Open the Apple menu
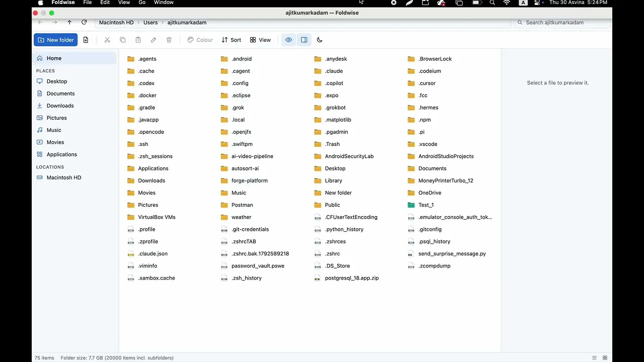The image size is (644, 362). pyautogui.click(x=41, y=3)
